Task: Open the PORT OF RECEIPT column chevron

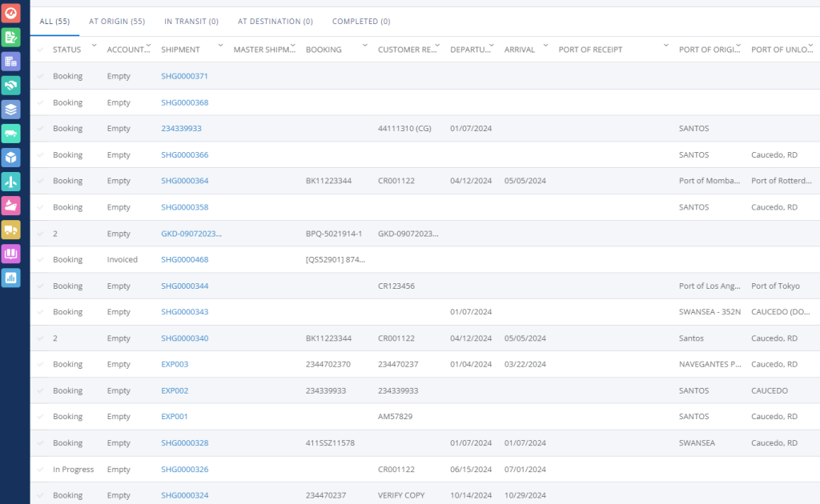Action: pyautogui.click(x=665, y=46)
